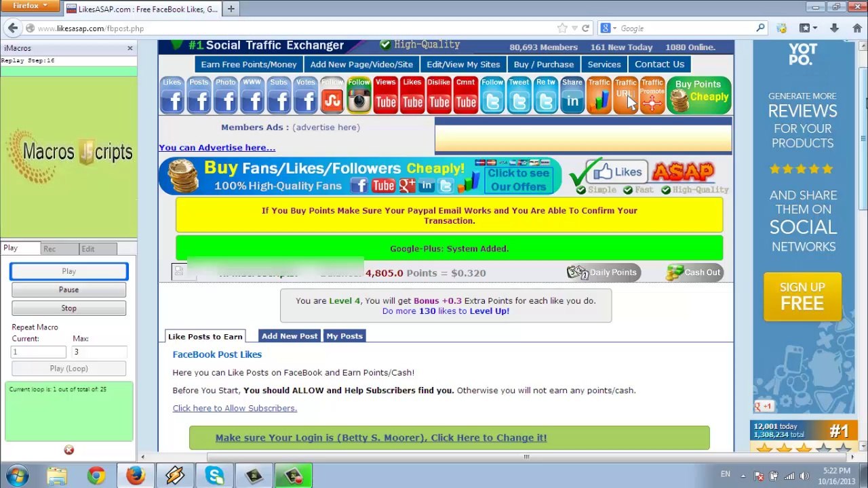Edit the Current loop number field

38,352
